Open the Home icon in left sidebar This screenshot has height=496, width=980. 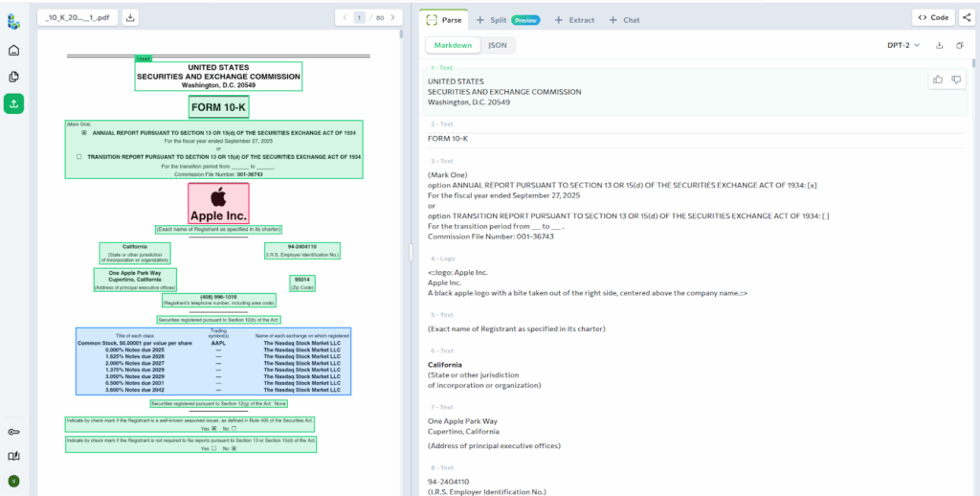(13, 51)
